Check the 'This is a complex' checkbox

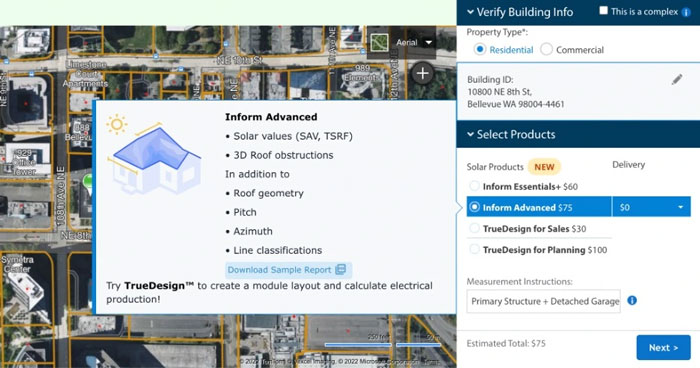(x=604, y=10)
